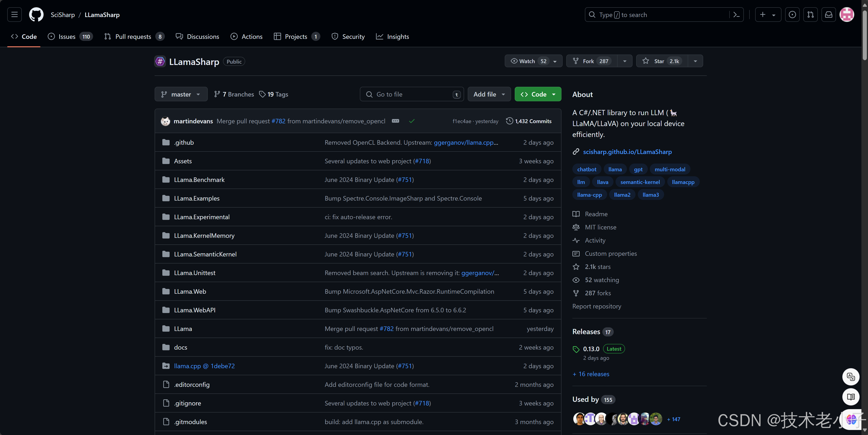Open the scisharp.github.io/LLamaSharp link
The image size is (868, 435).
pos(627,152)
